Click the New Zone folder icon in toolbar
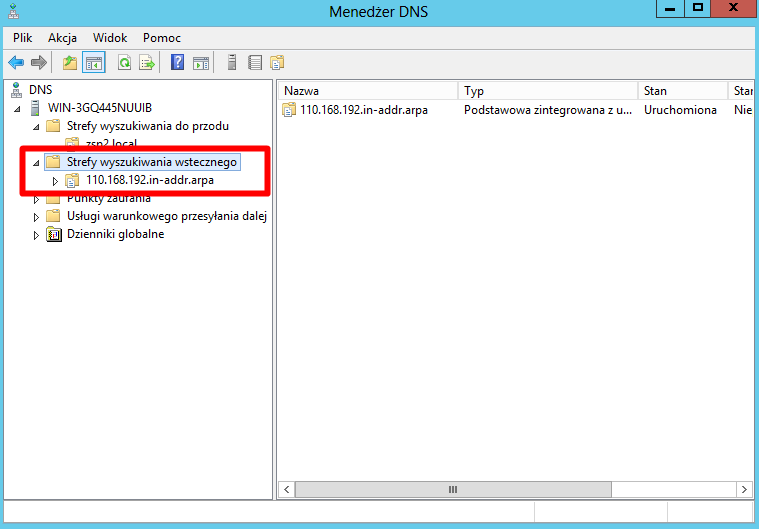 pos(277,63)
